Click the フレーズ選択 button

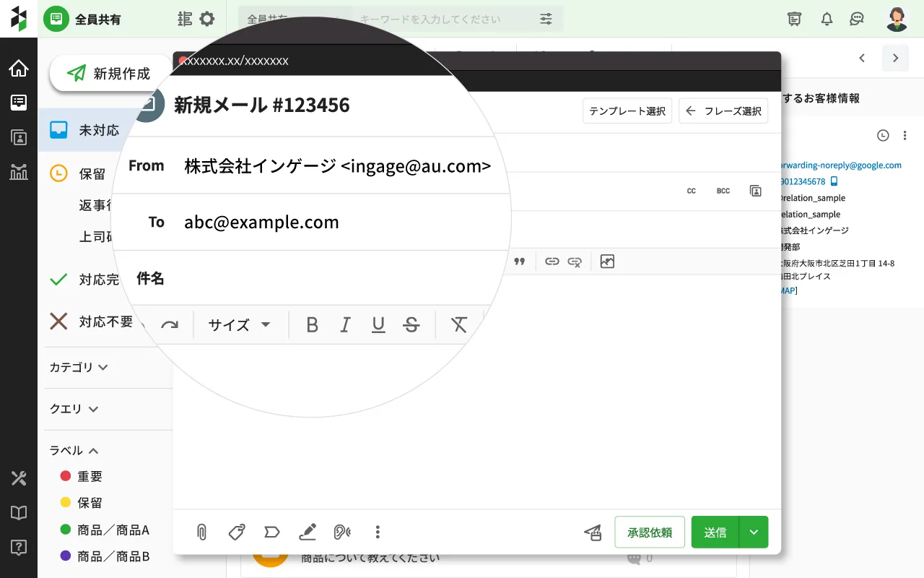click(723, 111)
